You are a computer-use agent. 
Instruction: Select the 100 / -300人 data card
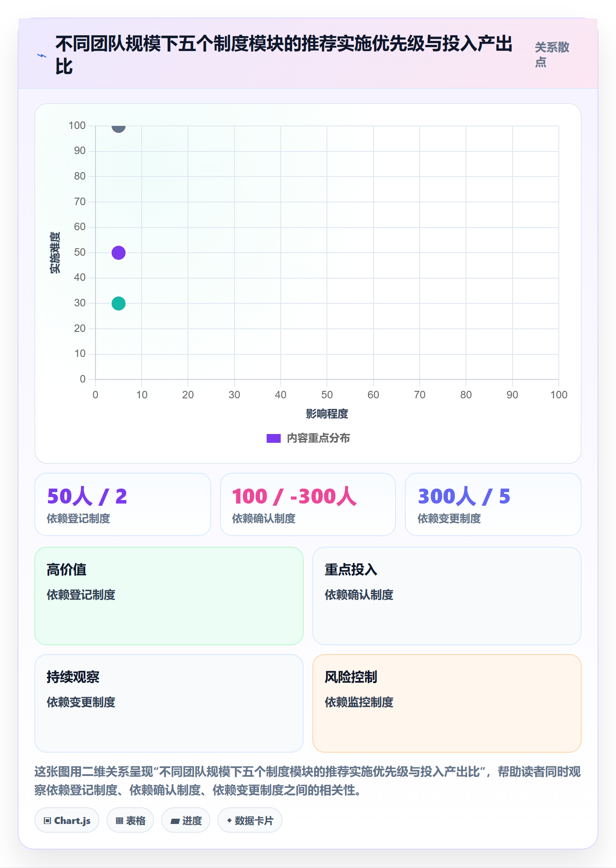(x=308, y=504)
